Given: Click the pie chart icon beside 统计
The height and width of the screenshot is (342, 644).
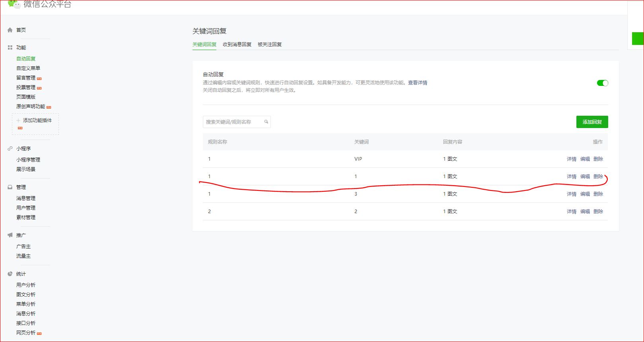Looking at the screenshot, I should tap(10, 274).
